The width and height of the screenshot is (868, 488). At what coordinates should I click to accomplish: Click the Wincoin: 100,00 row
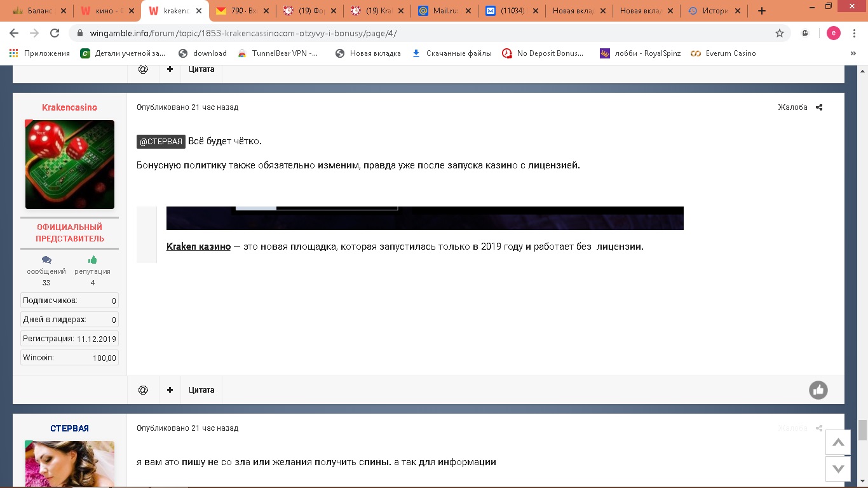pos(70,358)
